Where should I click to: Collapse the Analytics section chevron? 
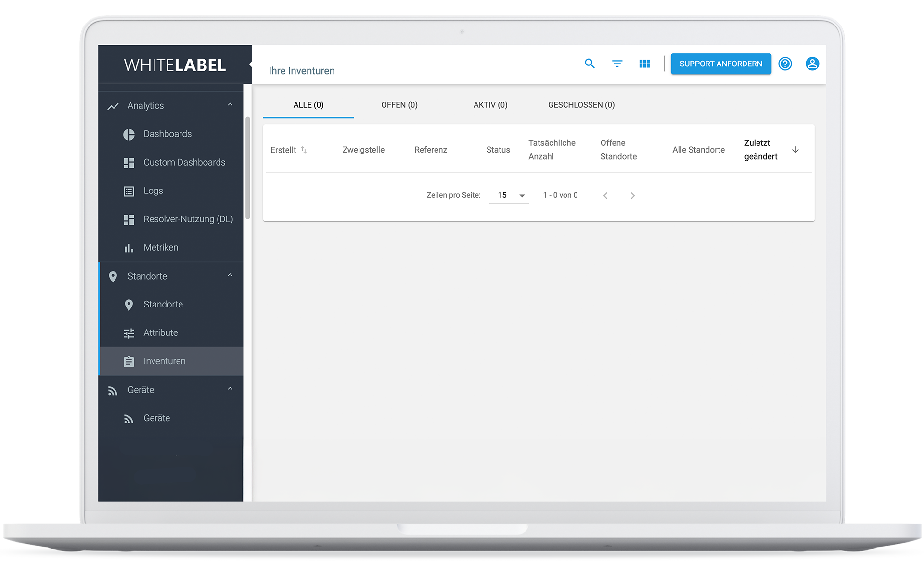(x=230, y=104)
